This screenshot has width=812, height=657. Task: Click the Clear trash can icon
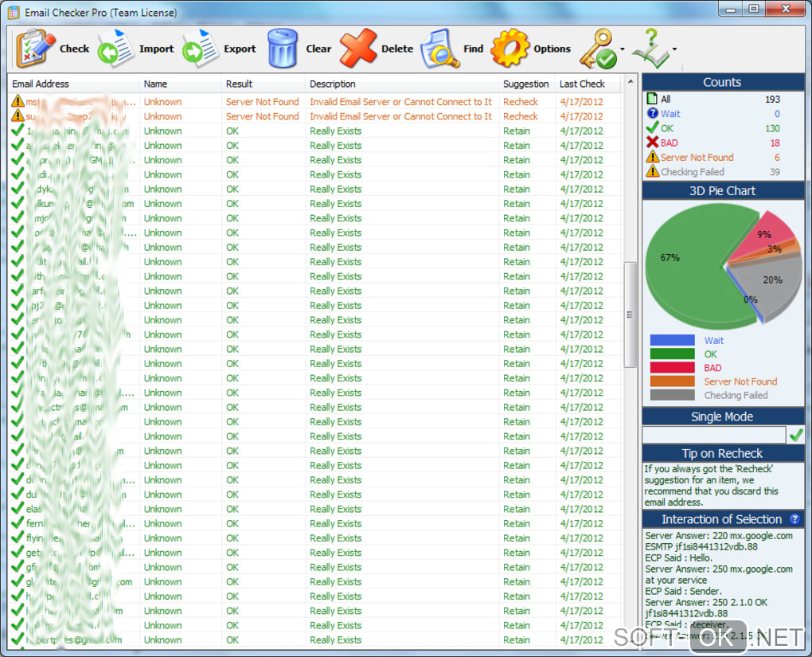tap(283, 49)
